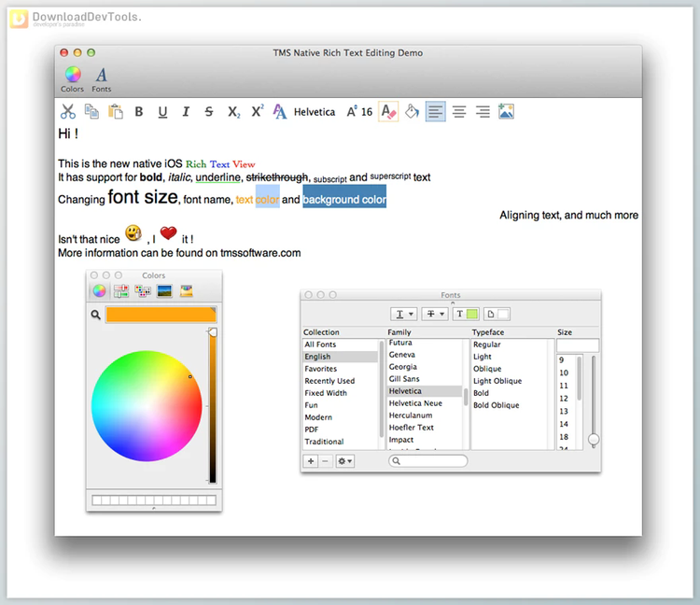Align text right

click(483, 112)
